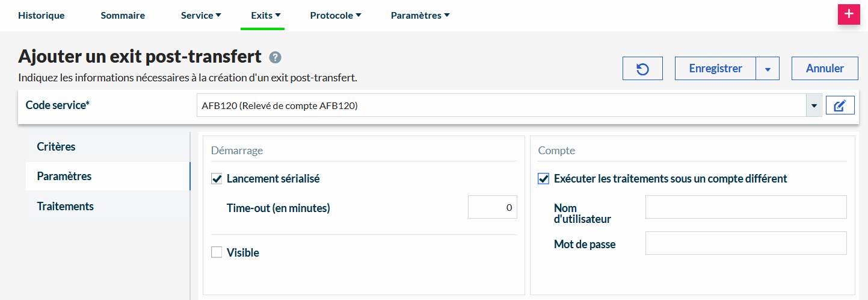Open the Code service dropdown arrow

click(x=814, y=106)
